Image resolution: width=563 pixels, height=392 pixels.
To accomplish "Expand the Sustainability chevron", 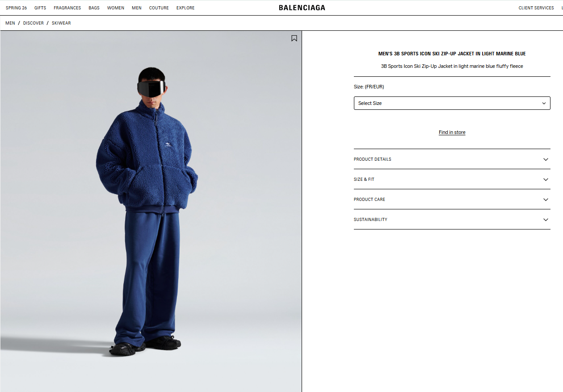I will (x=546, y=220).
